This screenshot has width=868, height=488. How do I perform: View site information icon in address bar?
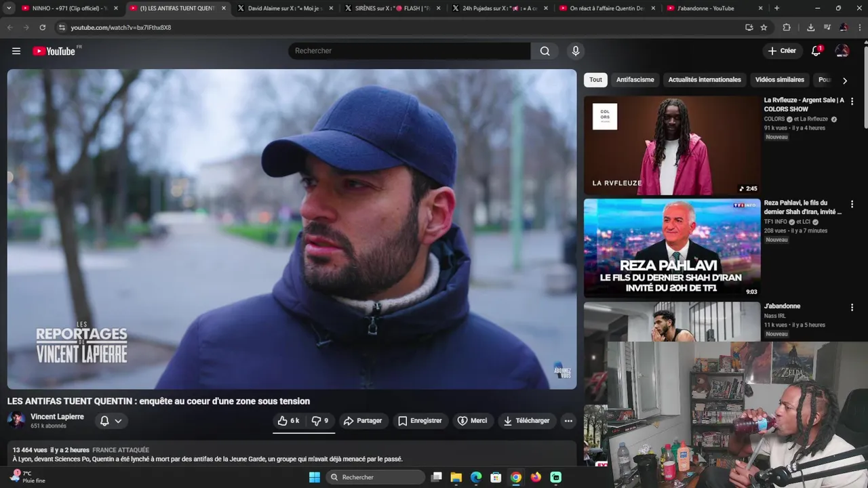(62, 27)
